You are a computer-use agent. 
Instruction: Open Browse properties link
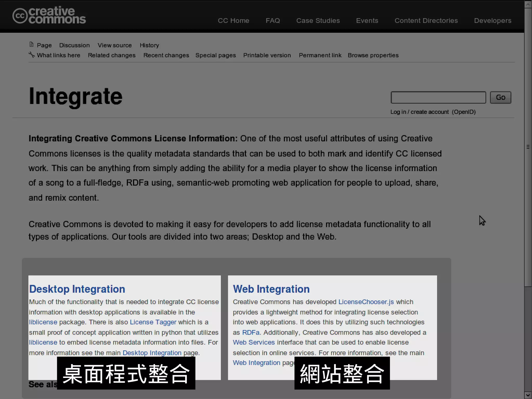tap(373, 55)
